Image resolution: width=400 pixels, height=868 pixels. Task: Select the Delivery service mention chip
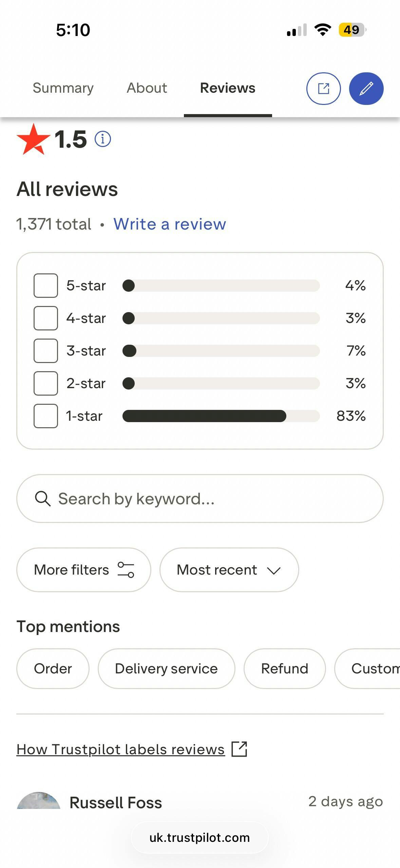point(166,668)
